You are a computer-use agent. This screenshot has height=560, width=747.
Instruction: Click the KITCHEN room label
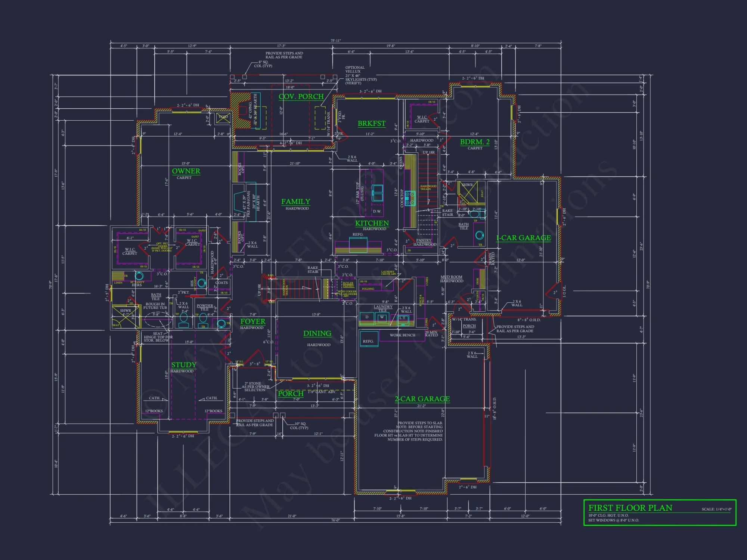(x=372, y=223)
